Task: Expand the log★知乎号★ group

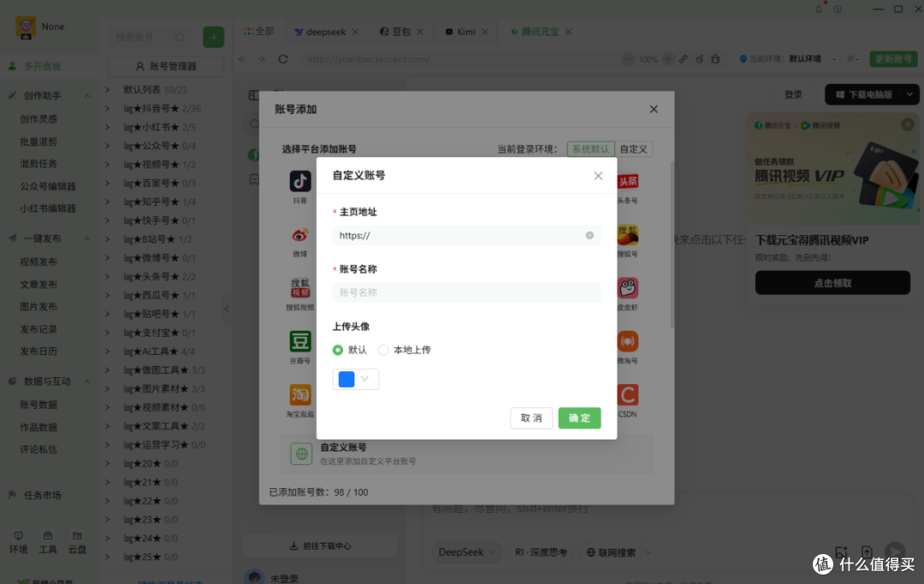Action: (108, 202)
